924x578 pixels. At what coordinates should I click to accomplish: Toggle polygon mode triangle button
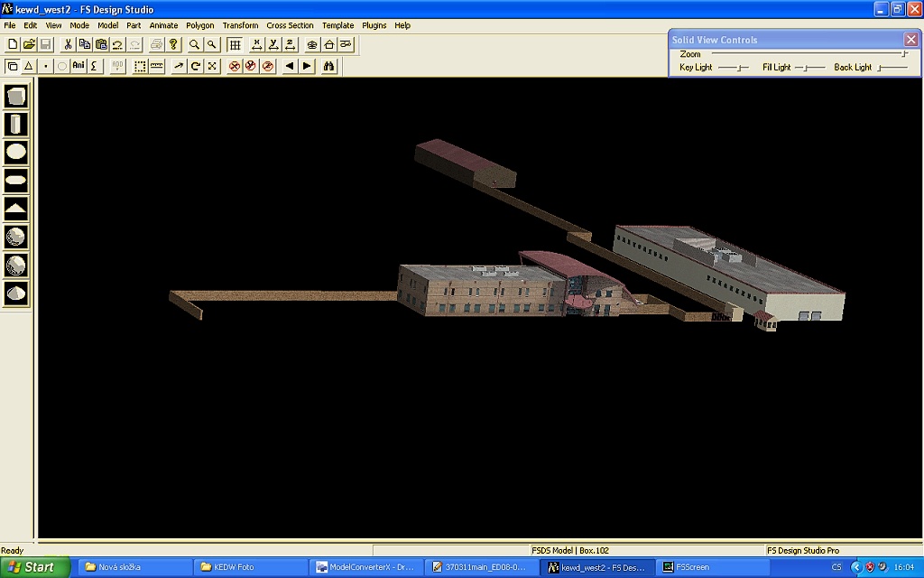(28, 66)
